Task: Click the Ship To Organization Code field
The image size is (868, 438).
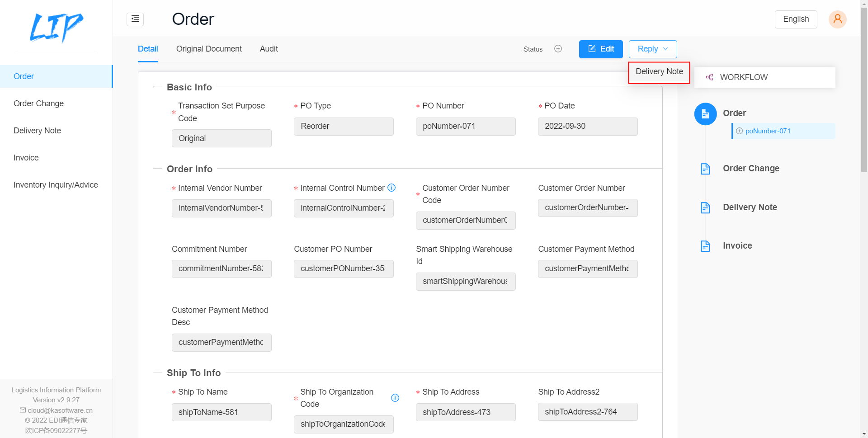Action: click(344, 424)
